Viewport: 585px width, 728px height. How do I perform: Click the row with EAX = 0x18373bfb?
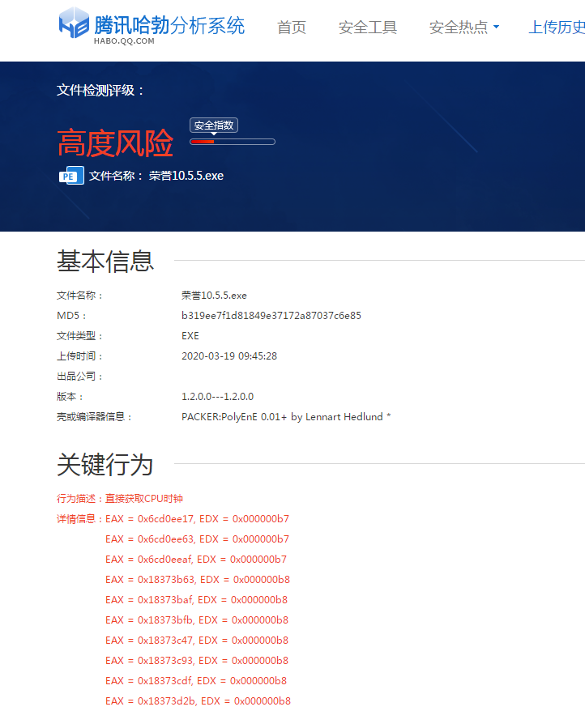coord(197,620)
